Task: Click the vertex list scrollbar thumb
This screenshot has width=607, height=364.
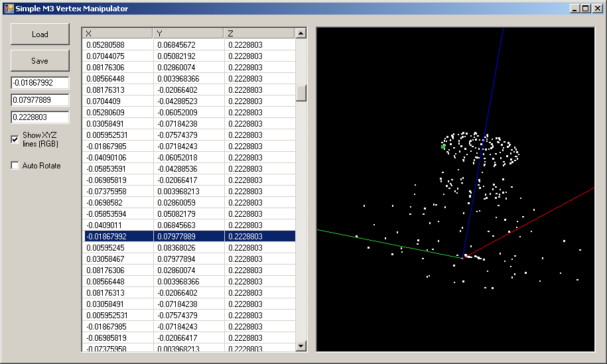Action: (x=301, y=93)
